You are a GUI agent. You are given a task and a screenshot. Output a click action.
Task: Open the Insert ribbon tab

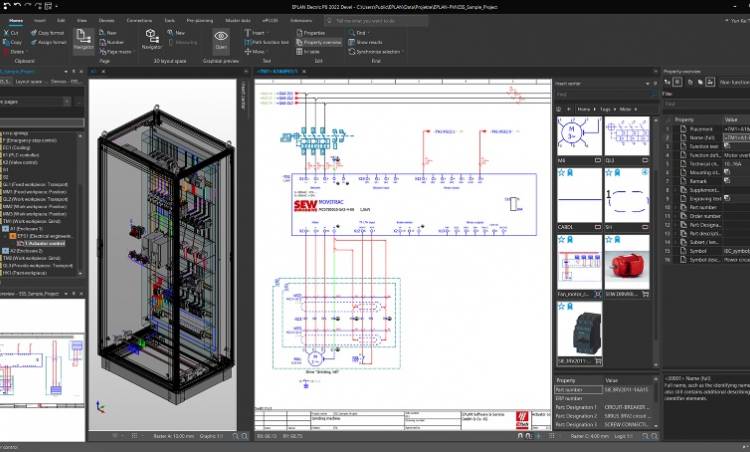click(x=40, y=19)
